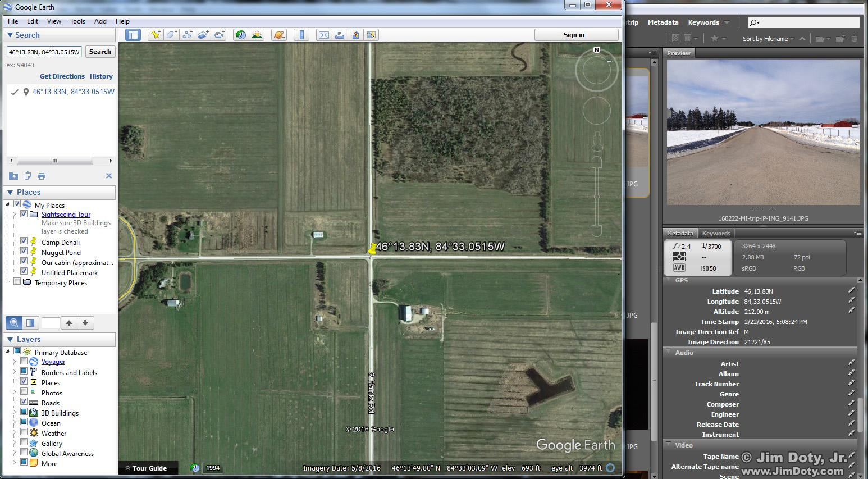868x479 pixels.
Task: Expand the Borders and Labels layer
Action: pos(15,372)
